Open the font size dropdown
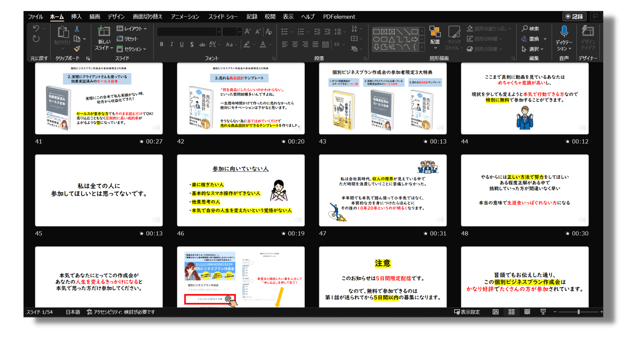The image size is (644, 340). pyautogui.click(x=240, y=32)
